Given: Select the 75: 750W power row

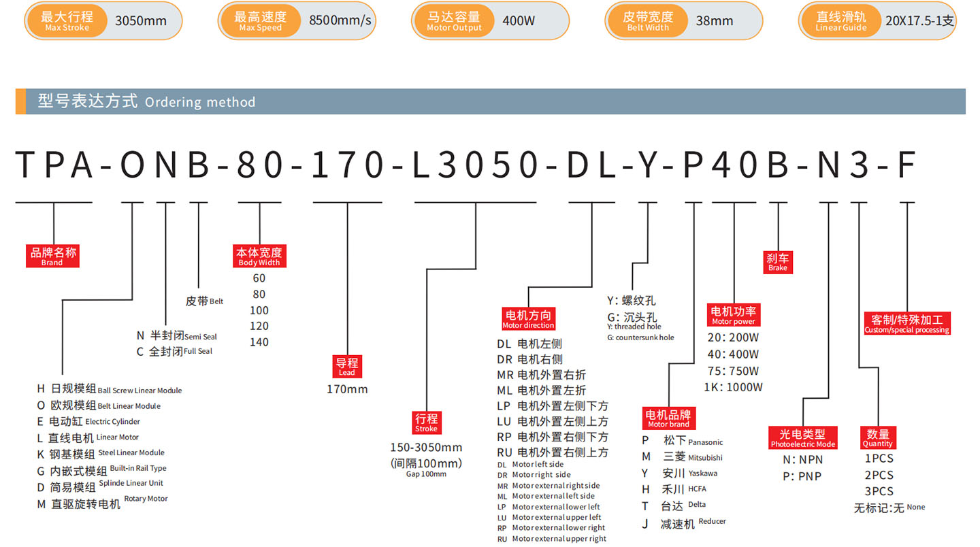Looking at the screenshot, I should pyautogui.click(x=733, y=371).
